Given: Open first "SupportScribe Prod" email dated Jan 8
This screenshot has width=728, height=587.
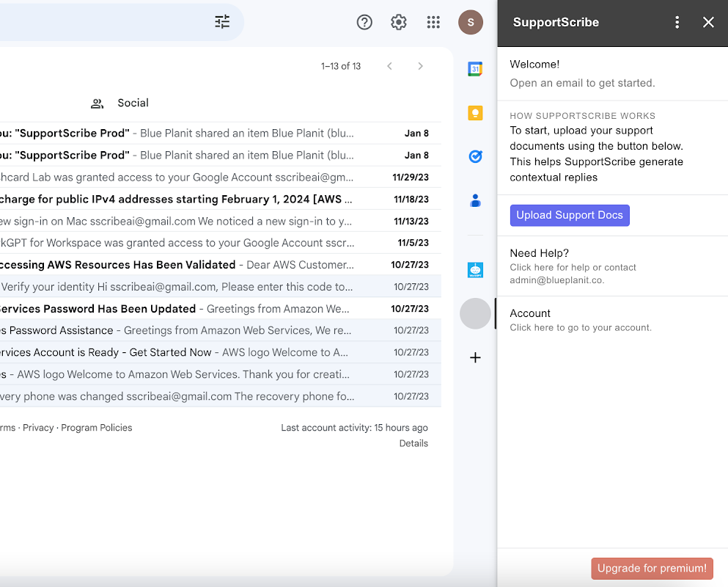Looking at the screenshot, I should coord(221,134).
